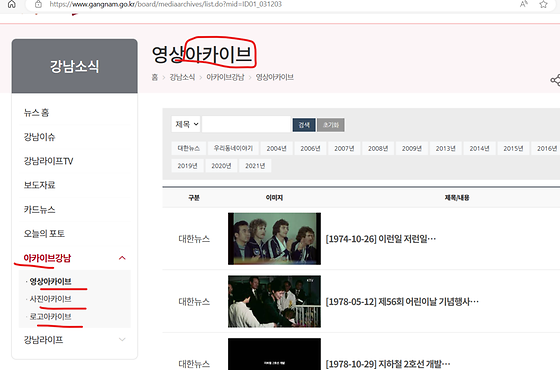560x370 pixels.
Task: Filter videos by 2014년
Action: click(479, 148)
